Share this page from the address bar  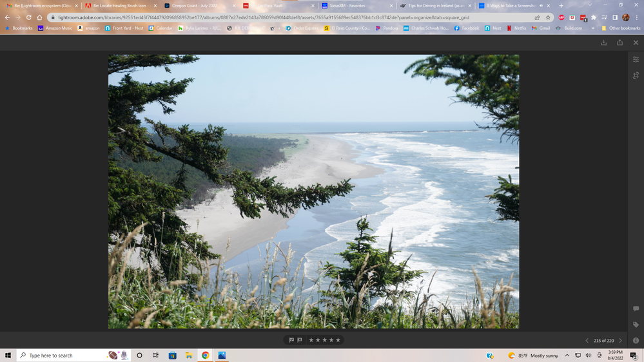tap(537, 17)
